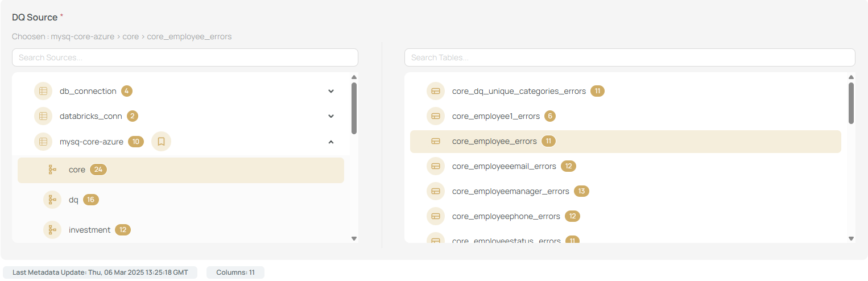Expand the databricks_conn source chevron
Image resolution: width=868 pixels, height=281 pixels.
(331, 116)
